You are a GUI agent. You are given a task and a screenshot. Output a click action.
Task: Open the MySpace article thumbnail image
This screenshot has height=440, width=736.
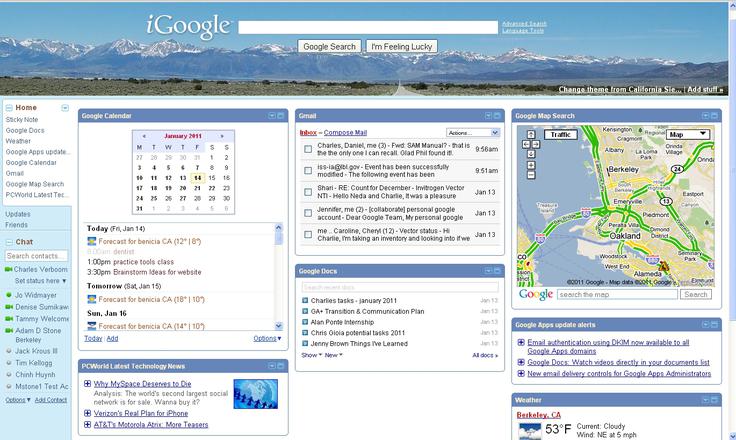[255, 394]
